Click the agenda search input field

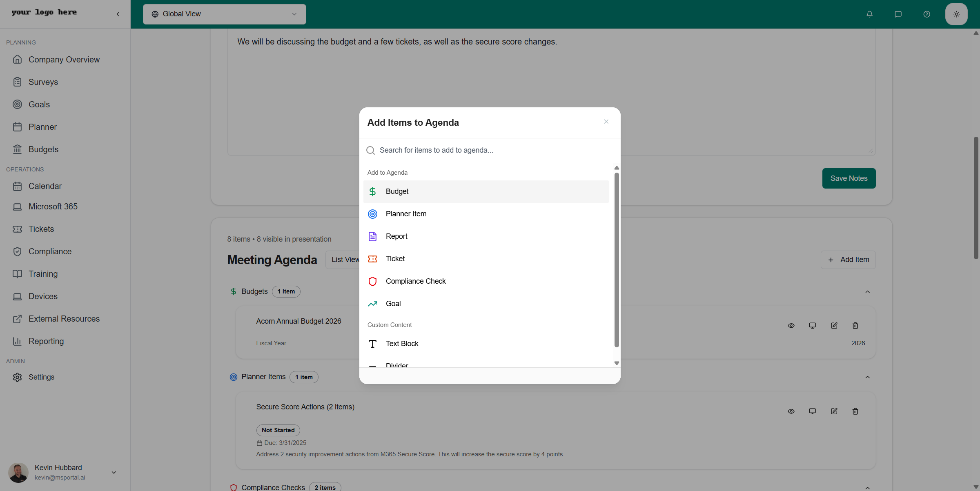click(490, 150)
